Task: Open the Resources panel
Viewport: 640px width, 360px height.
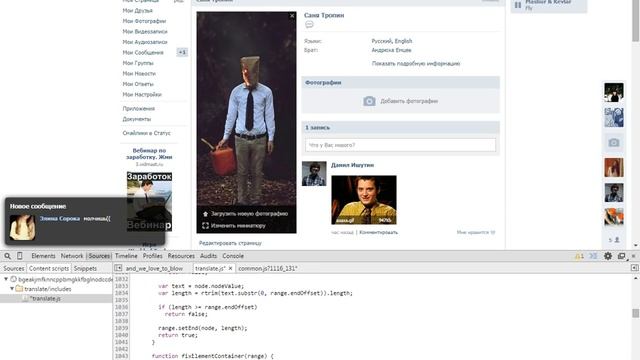Action: (x=181, y=256)
